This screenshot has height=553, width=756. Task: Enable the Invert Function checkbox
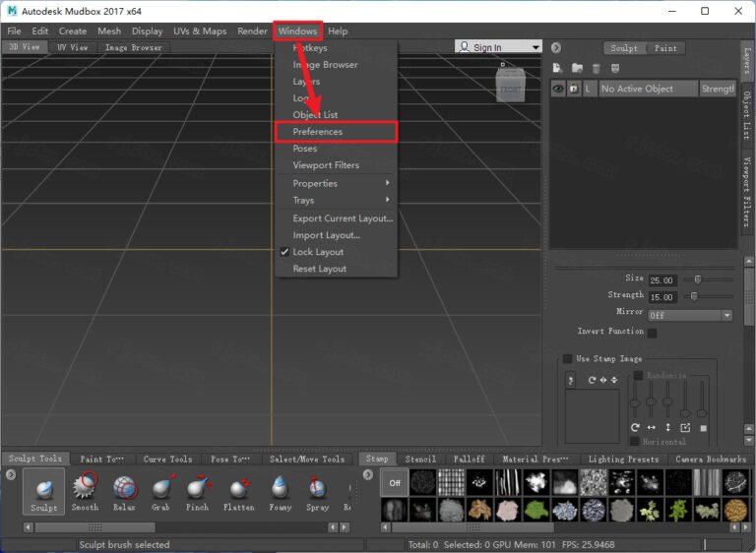[653, 333]
